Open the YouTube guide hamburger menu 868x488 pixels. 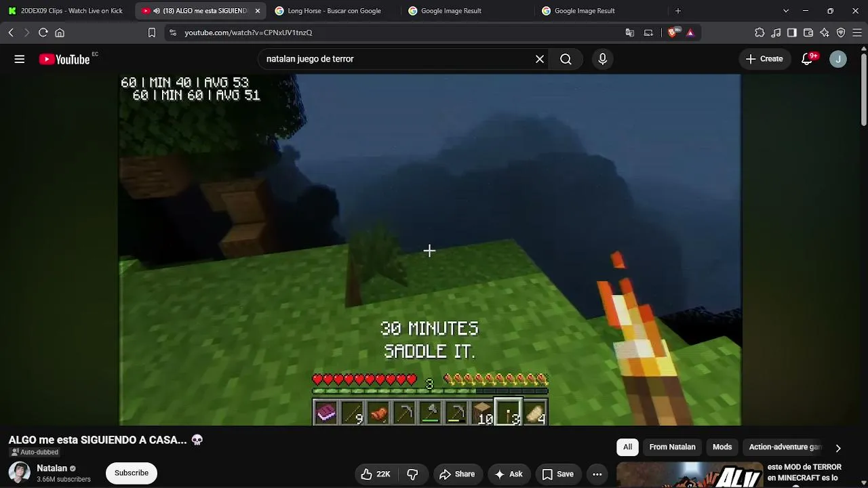[x=20, y=59]
